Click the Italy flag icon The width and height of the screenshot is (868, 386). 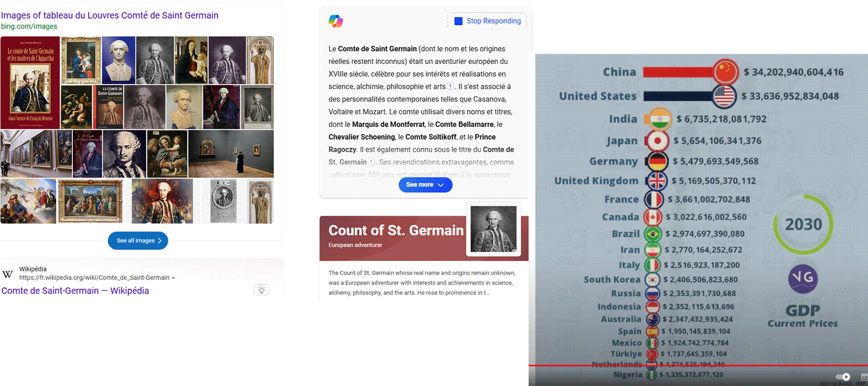coord(652,265)
